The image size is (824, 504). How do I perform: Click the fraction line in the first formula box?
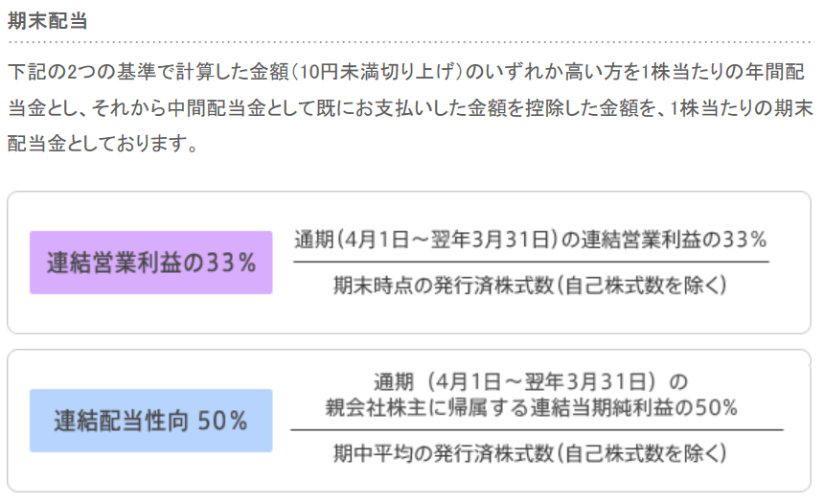pyautogui.click(x=531, y=262)
